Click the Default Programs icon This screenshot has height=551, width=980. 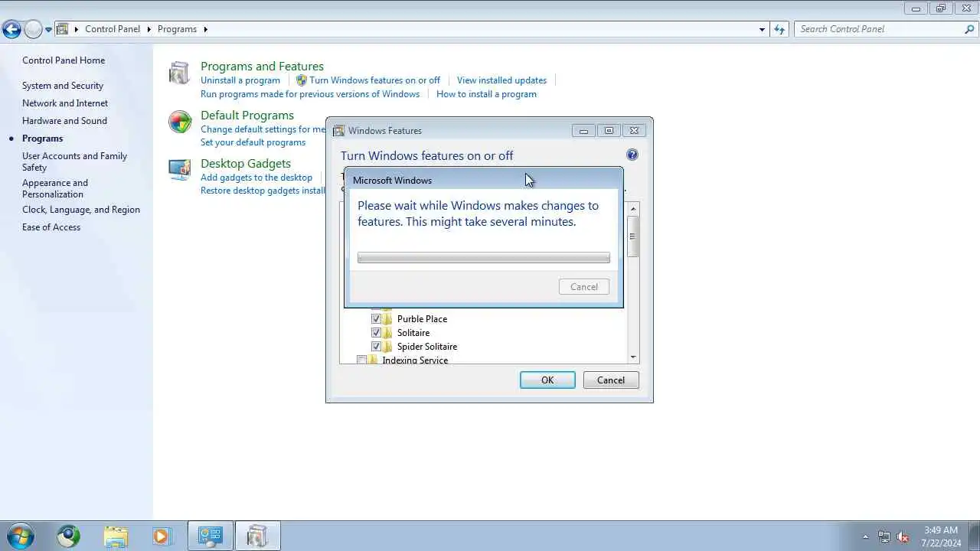point(180,122)
